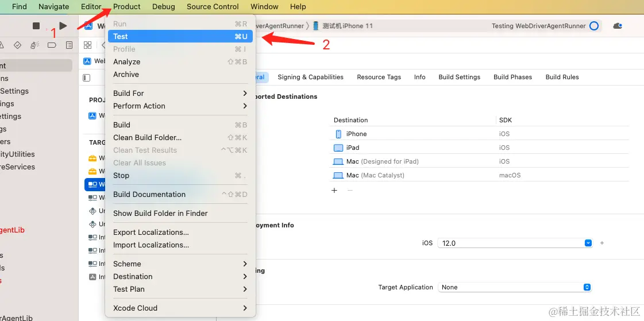This screenshot has height=321, width=644.
Task: Open the Breakpoint navigator icon
Action: 52,45
